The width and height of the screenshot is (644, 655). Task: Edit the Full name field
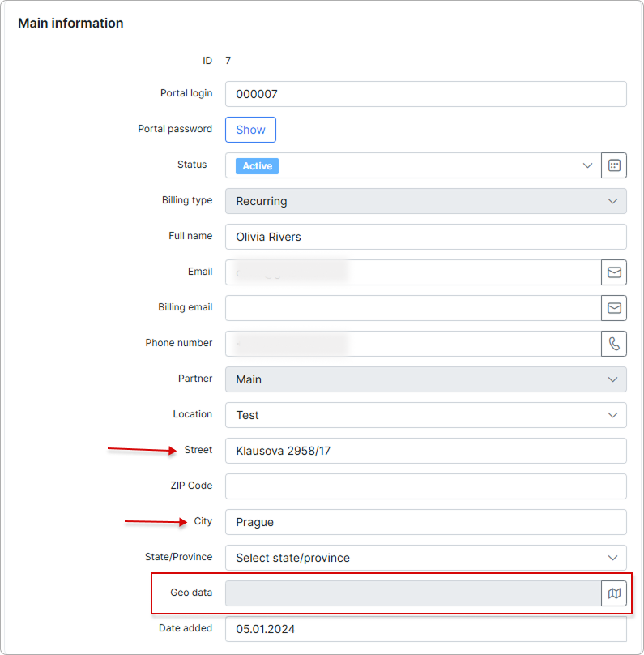click(x=425, y=237)
